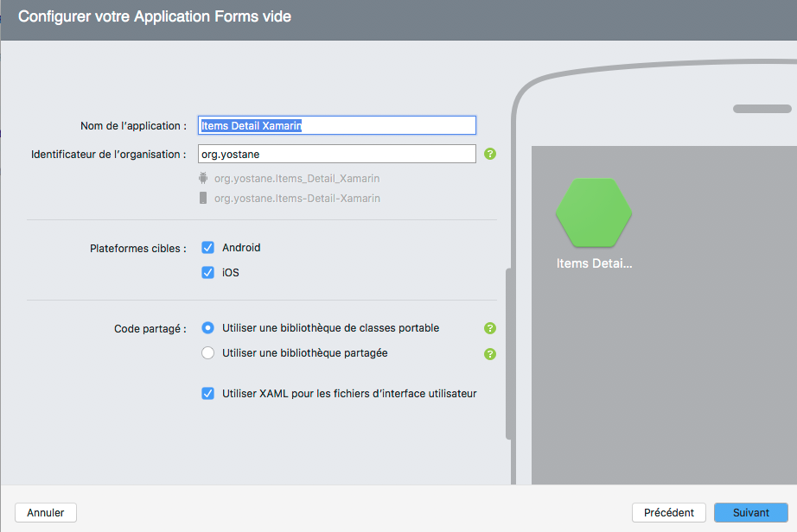Open help for portable class library option
Image resolution: width=797 pixels, height=532 pixels.
click(x=490, y=328)
